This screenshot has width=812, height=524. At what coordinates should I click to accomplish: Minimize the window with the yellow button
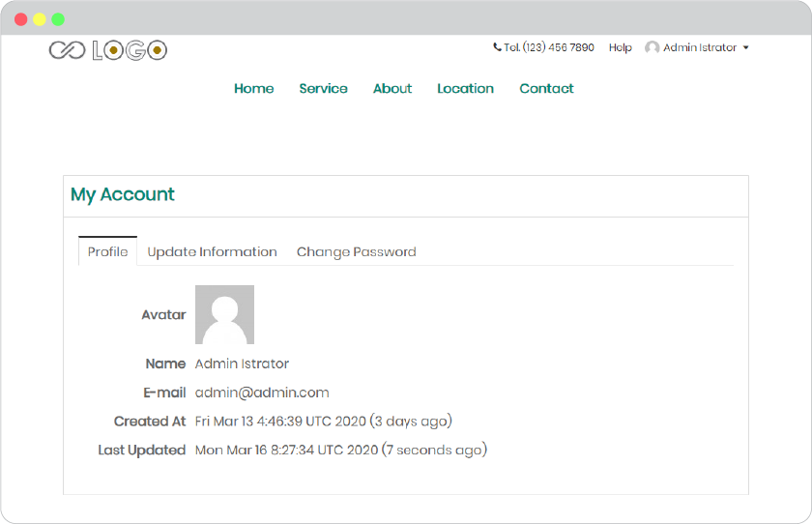(x=40, y=19)
